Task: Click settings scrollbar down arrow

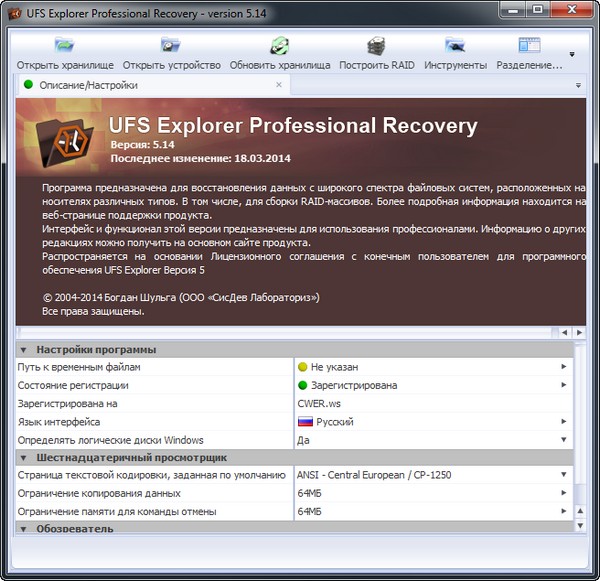Action: pyautogui.click(x=580, y=526)
